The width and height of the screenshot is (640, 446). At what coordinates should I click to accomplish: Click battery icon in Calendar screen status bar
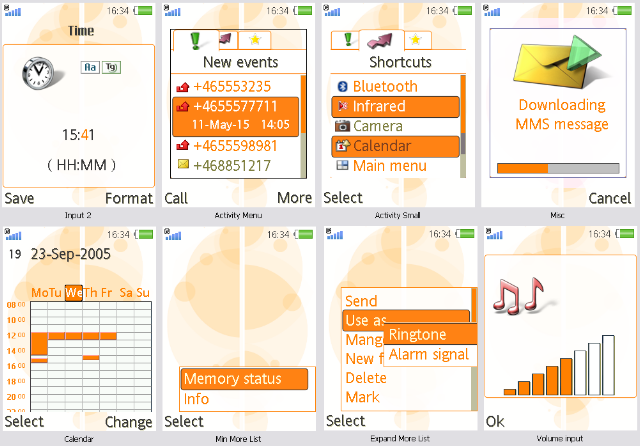(x=144, y=234)
